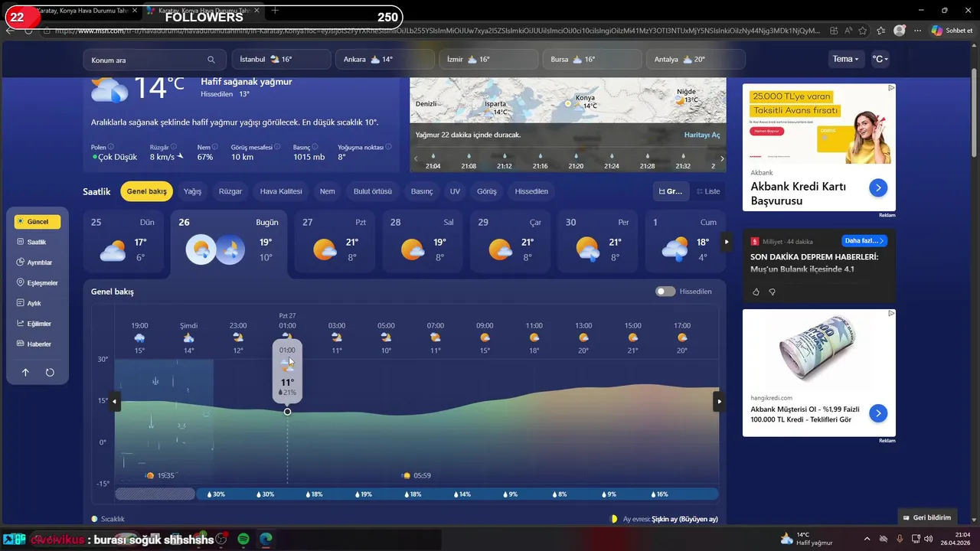Screen dimensions: 980x551
Task: Open Bursa 16° city shortcut
Action: pyautogui.click(x=592, y=59)
